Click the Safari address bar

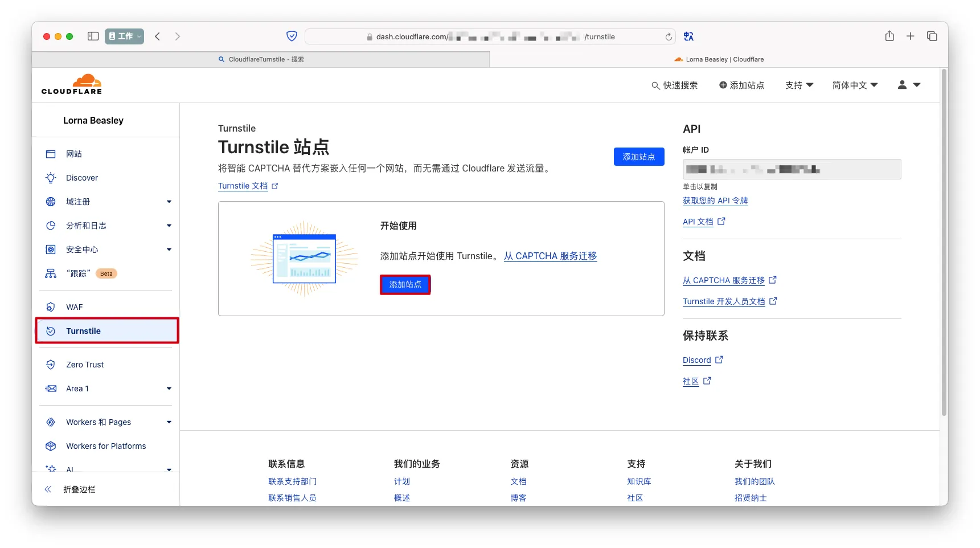pos(490,36)
